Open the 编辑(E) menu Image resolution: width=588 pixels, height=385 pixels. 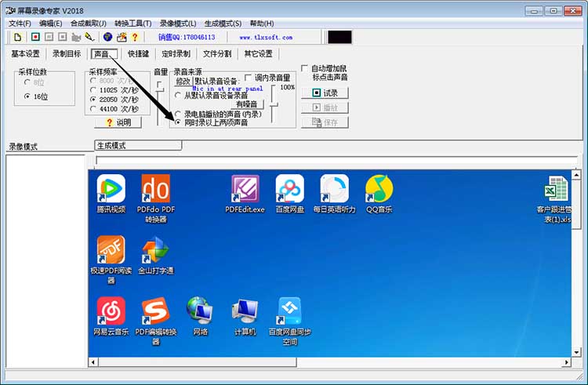pos(51,24)
